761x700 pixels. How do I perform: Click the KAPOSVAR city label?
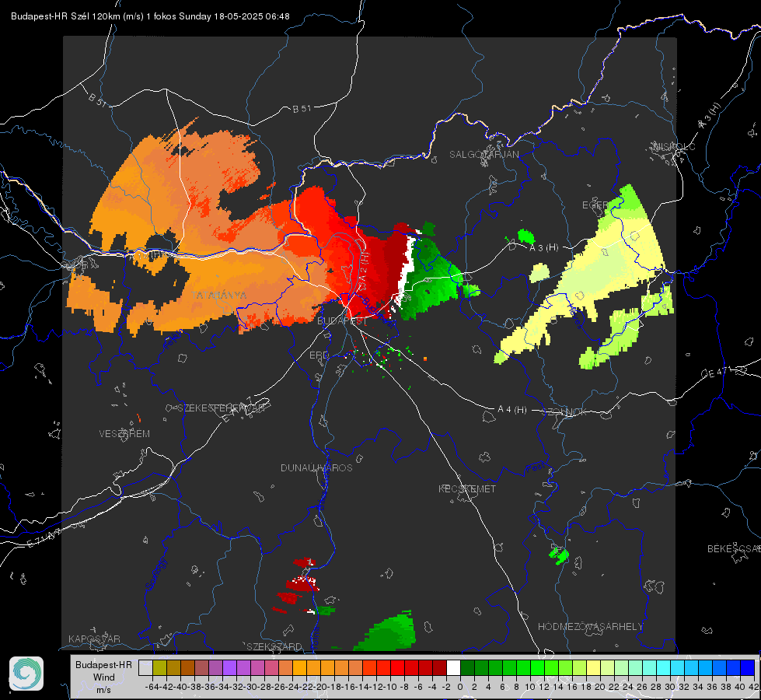pos(94,639)
